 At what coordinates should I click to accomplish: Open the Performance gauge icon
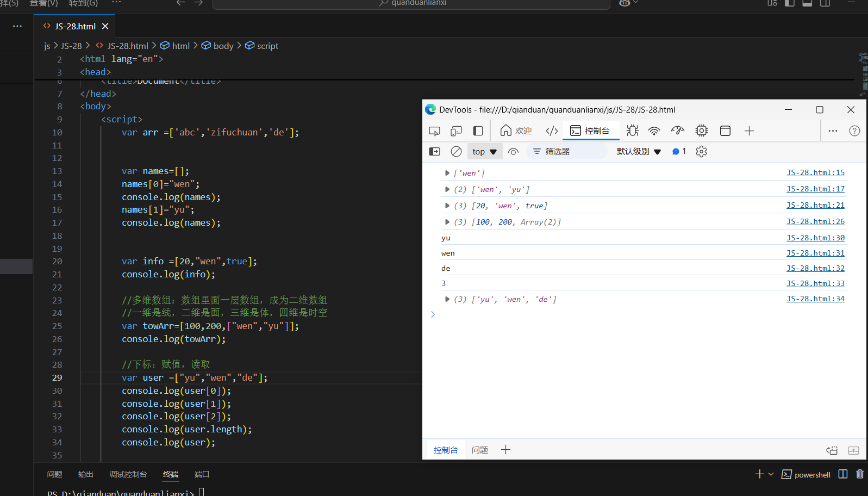677,131
